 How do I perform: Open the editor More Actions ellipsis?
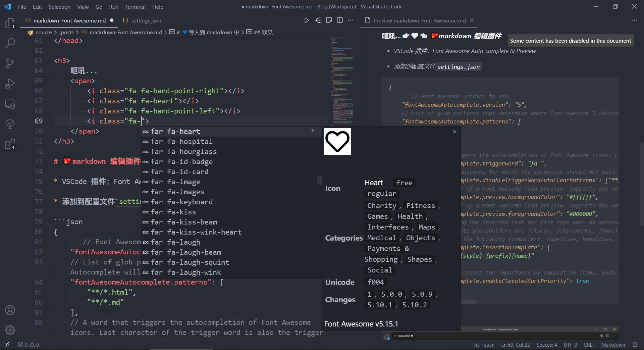(351, 20)
